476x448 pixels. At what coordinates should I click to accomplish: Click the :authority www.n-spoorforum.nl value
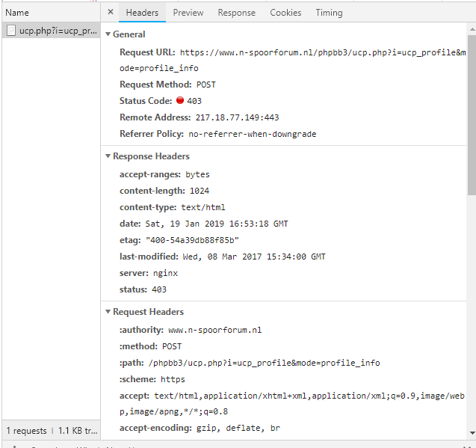tap(215, 330)
